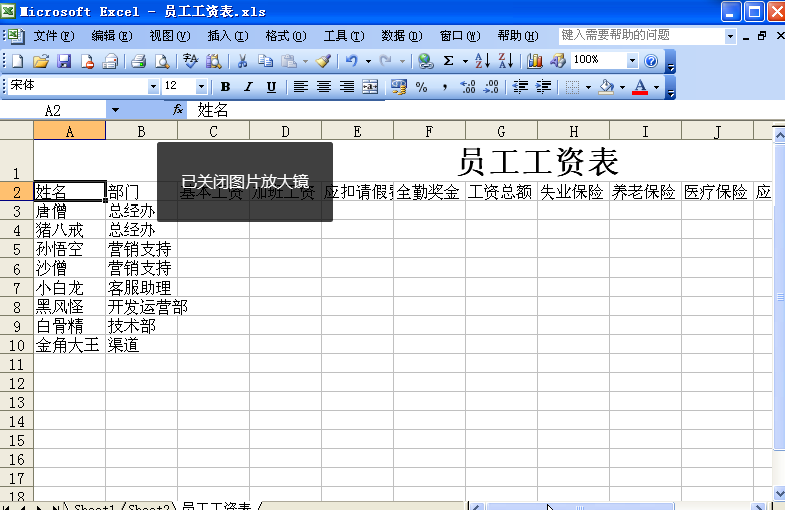Increase decimal places
785x510 pixels.
[x=468, y=87]
